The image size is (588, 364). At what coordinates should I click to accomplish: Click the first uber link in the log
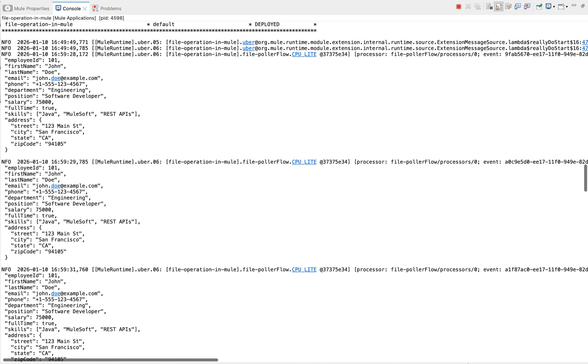click(x=248, y=42)
